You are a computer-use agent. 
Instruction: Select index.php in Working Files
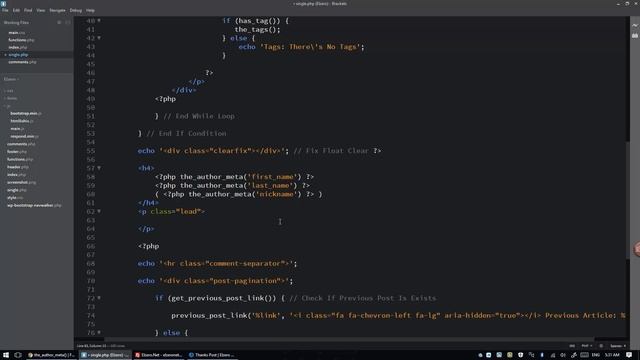pos(18,47)
